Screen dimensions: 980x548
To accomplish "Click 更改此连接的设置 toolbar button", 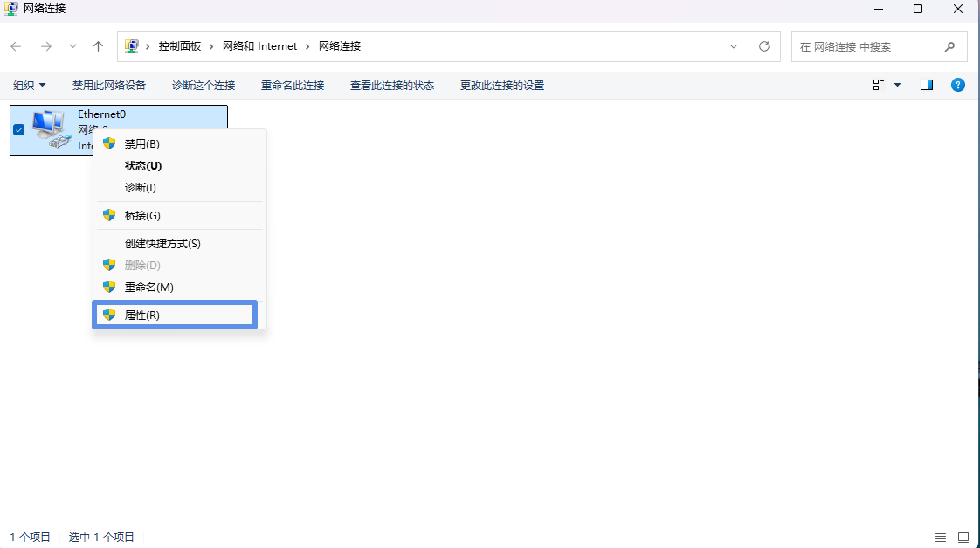I will click(x=502, y=85).
